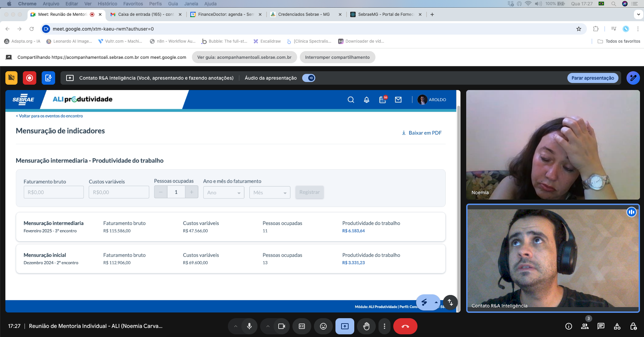Open the n8n Workflow bookmark
The image size is (644, 337).
(173, 41)
